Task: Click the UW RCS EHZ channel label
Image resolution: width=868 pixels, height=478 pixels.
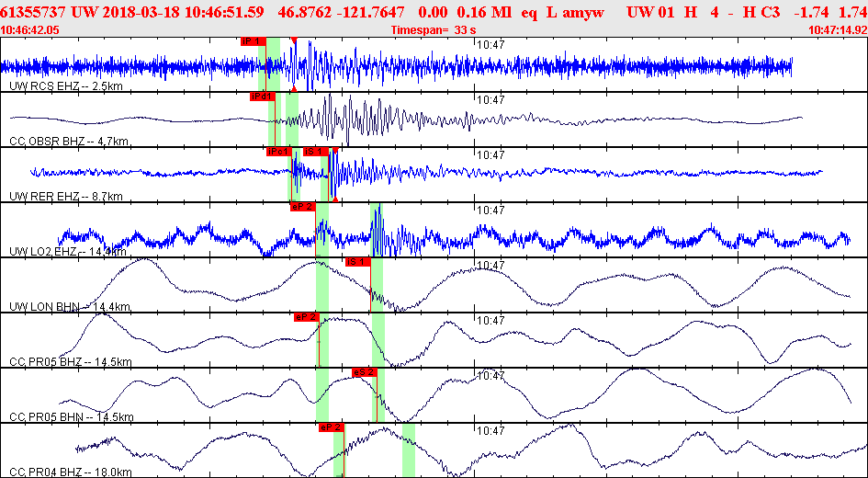Action: tap(66, 85)
